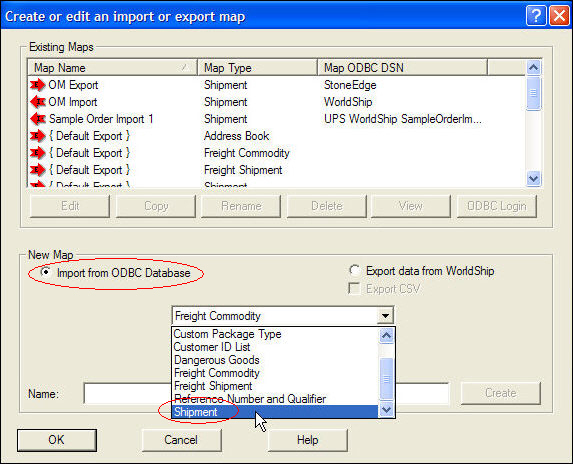The image size is (573, 464).
Task: Click the dropdown list's scroll-down arrow
Action: [386, 410]
